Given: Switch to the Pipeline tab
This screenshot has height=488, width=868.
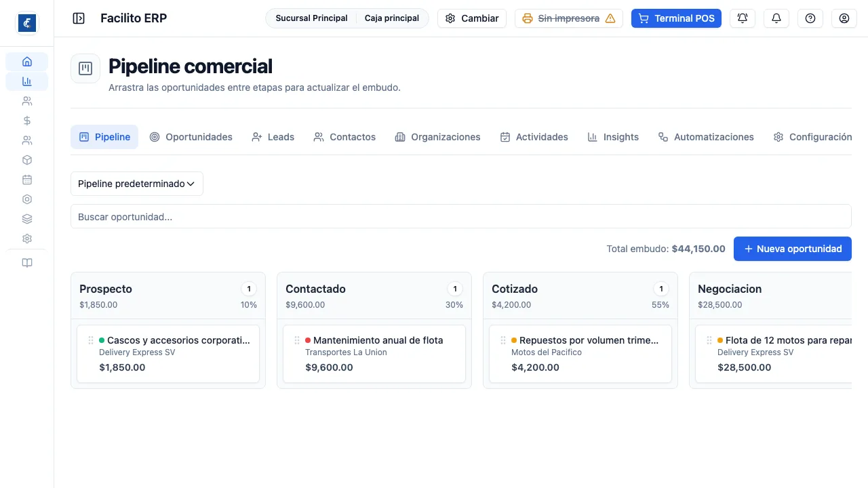Looking at the screenshot, I should [x=104, y=137].
